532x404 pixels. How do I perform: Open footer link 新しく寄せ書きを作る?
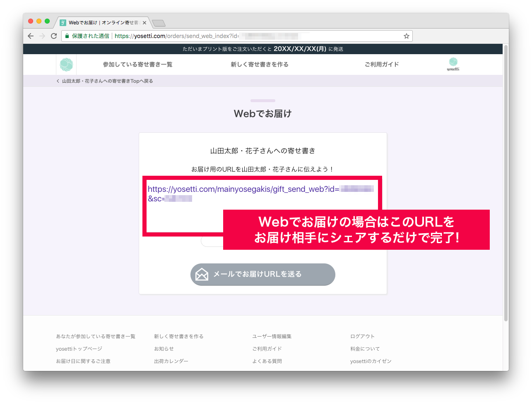(x=179, y=336)
